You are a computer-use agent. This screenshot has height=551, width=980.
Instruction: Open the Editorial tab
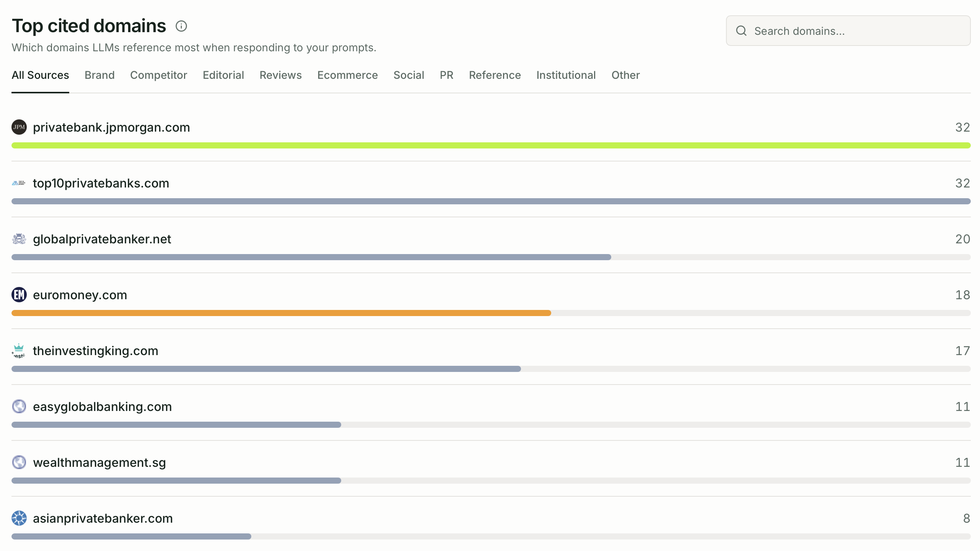(x=223, y=75)
